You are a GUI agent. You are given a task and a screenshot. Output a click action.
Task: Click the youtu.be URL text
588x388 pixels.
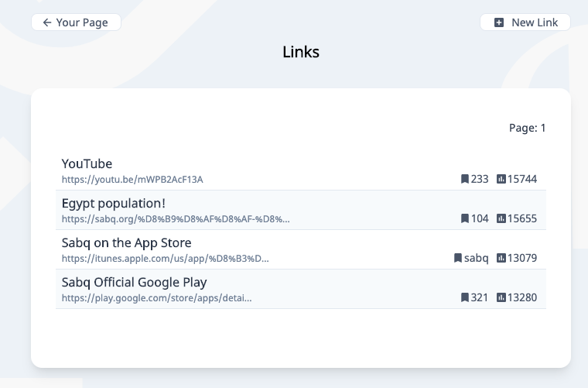tap(132, 180)
